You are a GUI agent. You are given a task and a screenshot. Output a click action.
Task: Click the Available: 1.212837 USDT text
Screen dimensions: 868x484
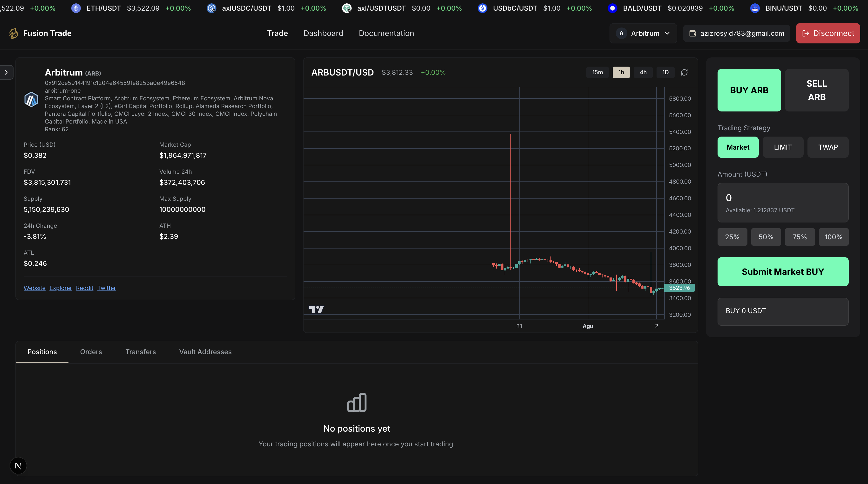point(760,210)
